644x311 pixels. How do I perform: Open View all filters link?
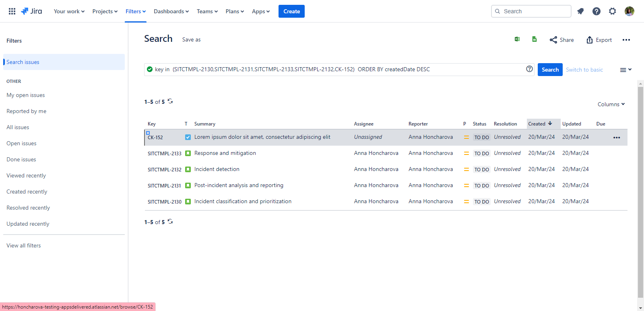click(x=24, y=245)
